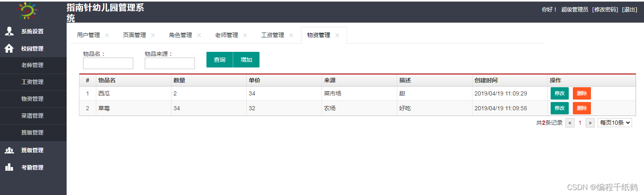
Task: Click the house icon beside 校园管理
Action: click(9, 49)
